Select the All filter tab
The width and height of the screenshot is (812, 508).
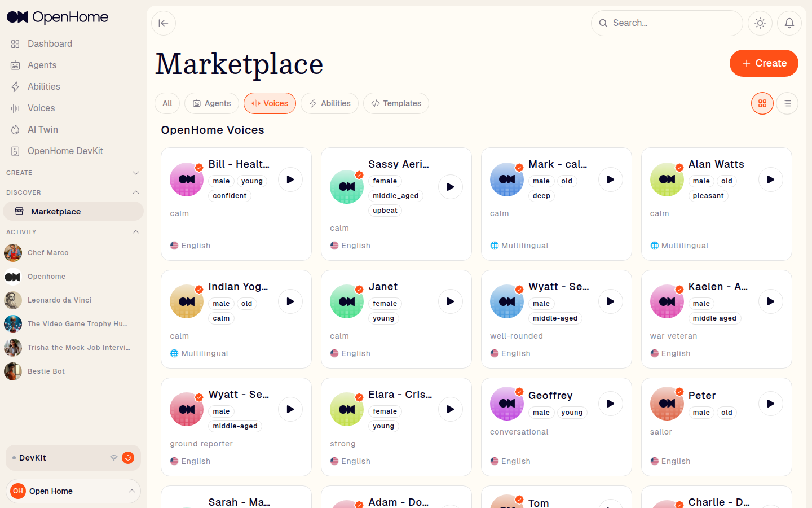click(167, 103)
